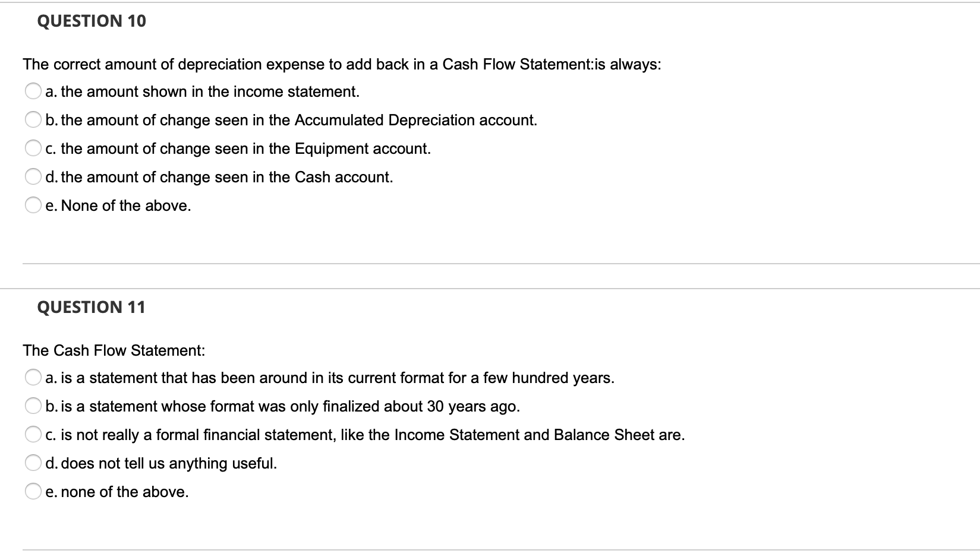Click option c's label text in Question 11
Screen dimensions: 980x560
tap(365, 434)
